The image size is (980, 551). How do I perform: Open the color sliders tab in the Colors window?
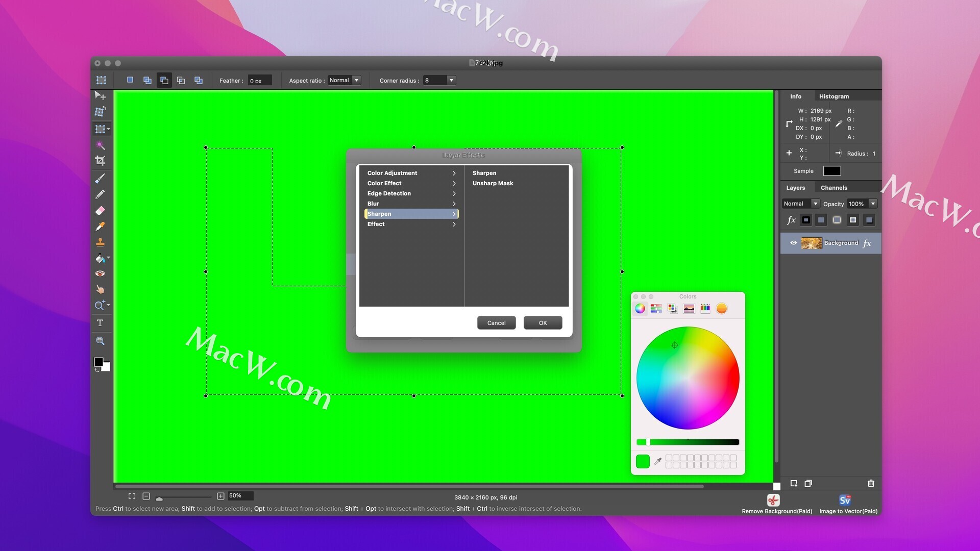(656, 308)
